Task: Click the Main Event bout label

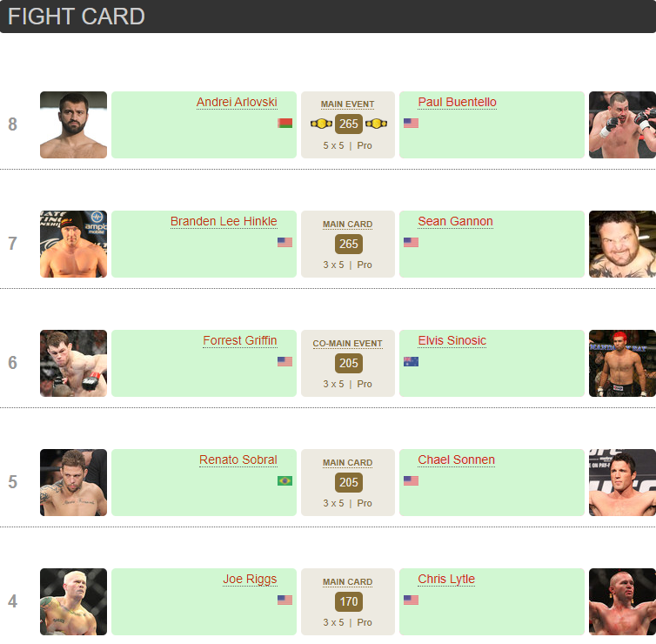Action: point(348,104)
